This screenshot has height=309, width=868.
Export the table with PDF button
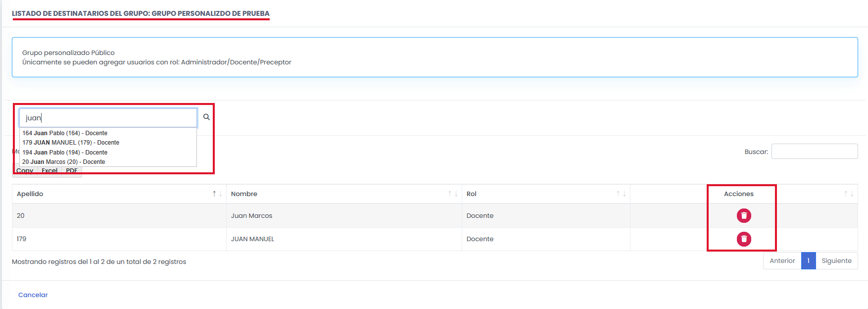pos(72,171)
